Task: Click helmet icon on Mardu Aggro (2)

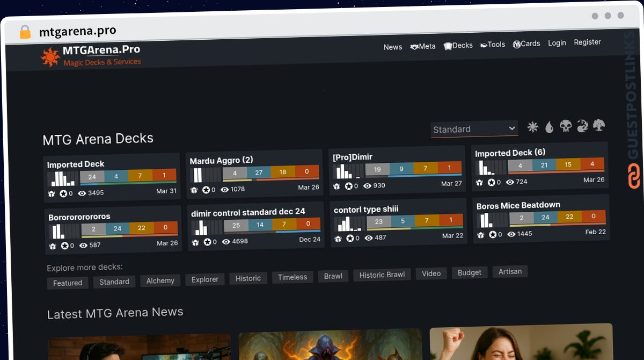Action: click(x=194, y=190)
